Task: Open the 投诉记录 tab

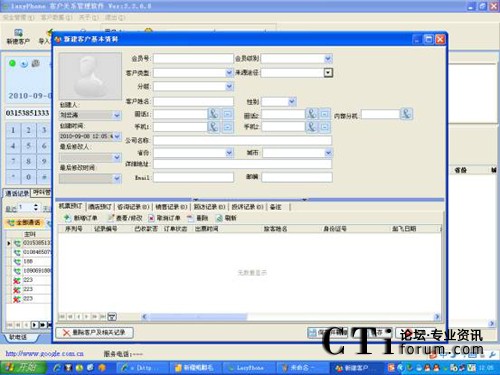Action: tap(247, 207)
